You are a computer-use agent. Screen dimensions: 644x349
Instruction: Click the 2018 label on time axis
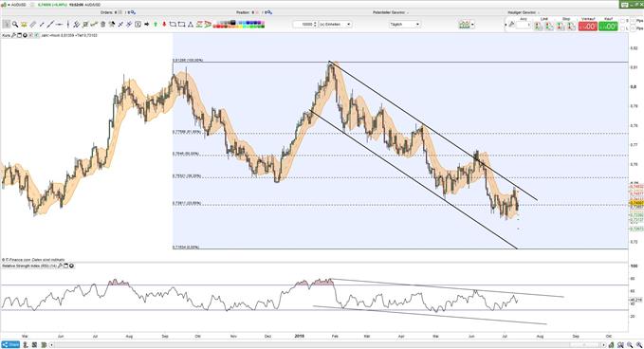(x=300, y=336)
